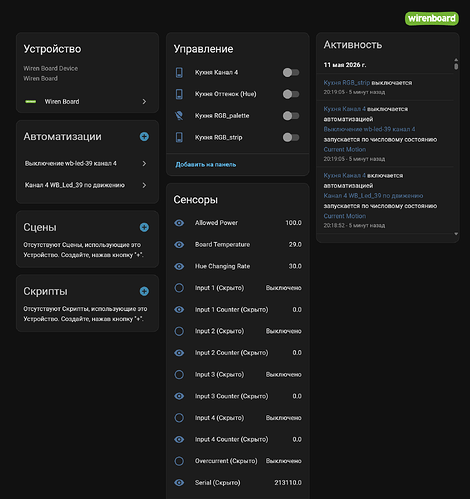Image resolution: width=470 pixels, height=499 pixels.
Task: Add a new script with plus icon
Action: (144, 291)
